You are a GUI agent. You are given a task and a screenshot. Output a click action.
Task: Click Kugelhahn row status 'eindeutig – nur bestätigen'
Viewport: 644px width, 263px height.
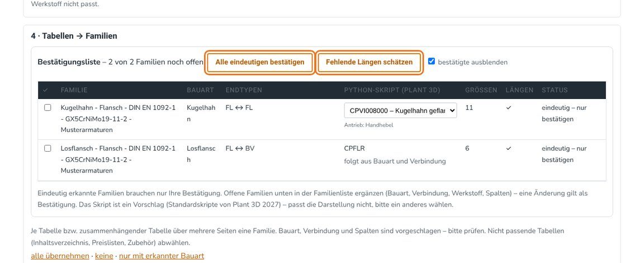click(564, 114)
